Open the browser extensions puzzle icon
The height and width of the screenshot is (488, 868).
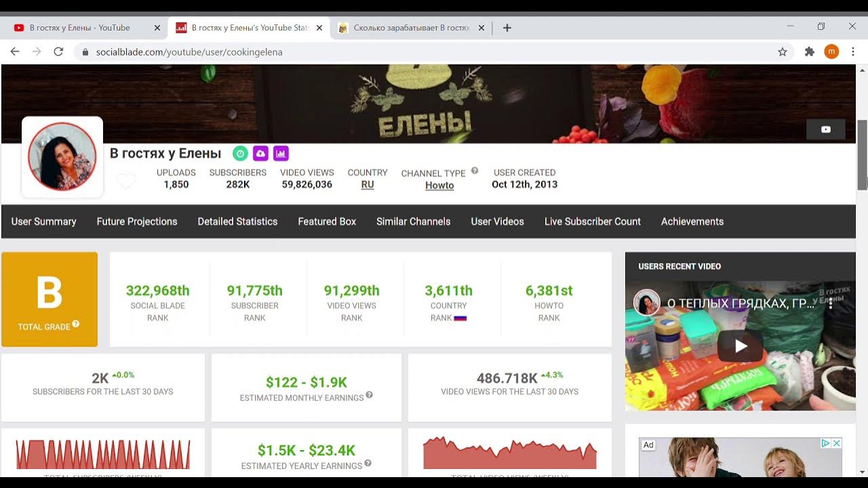[x=809, y=52]
